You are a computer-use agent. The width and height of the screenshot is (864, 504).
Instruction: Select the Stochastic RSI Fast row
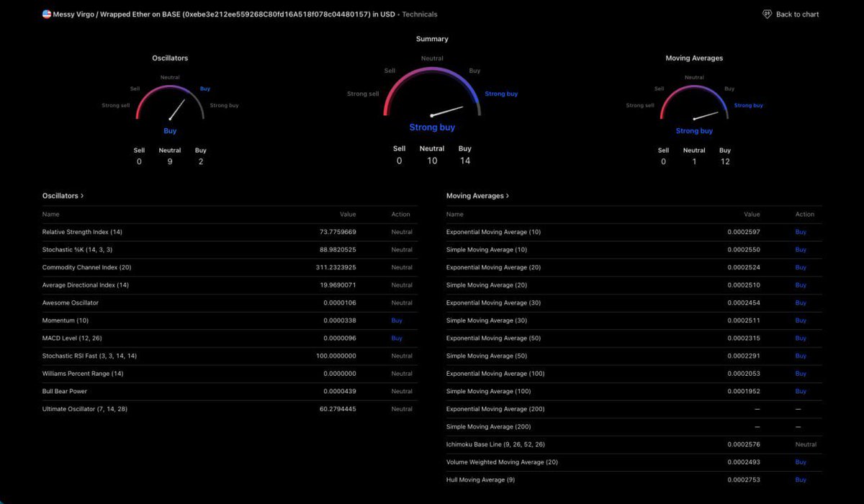[x=230, y=356]
